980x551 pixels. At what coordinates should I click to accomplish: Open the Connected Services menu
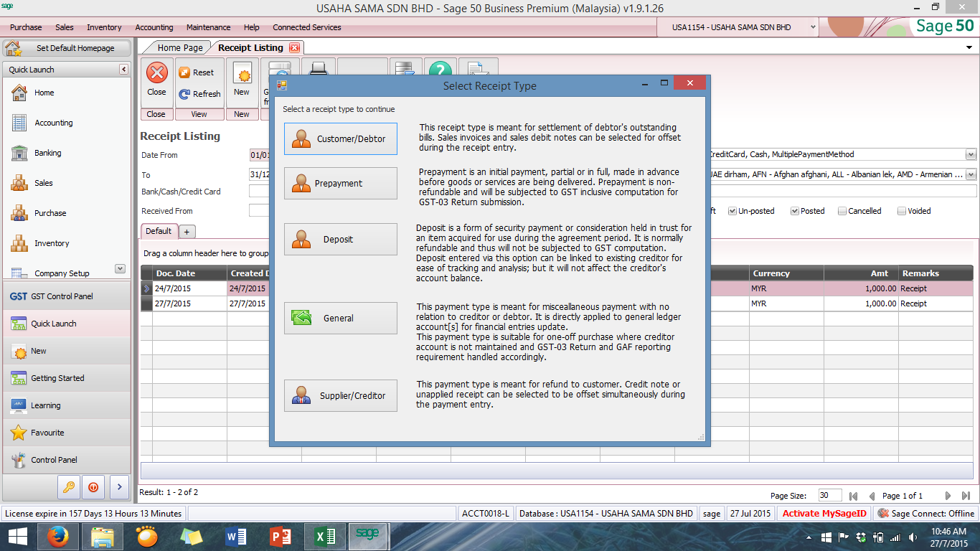(307, 27)
